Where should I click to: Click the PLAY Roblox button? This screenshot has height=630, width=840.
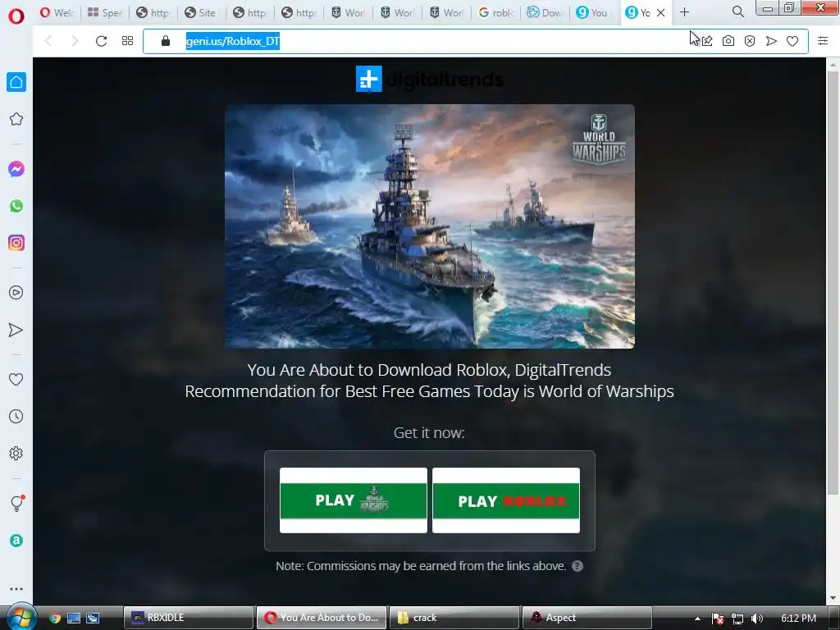click(506, 500)
